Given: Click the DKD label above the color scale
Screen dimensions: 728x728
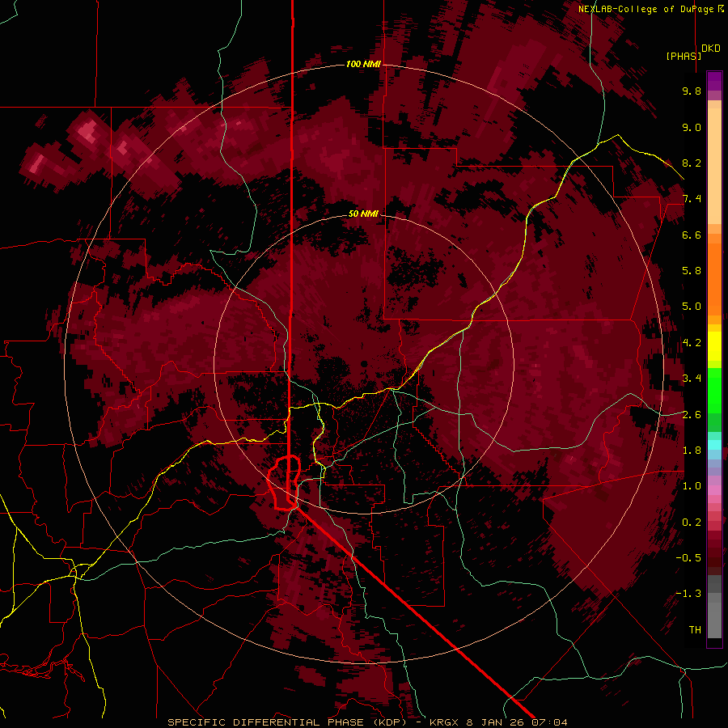Looking at the screenshot, I should click(x=711, y=49).
